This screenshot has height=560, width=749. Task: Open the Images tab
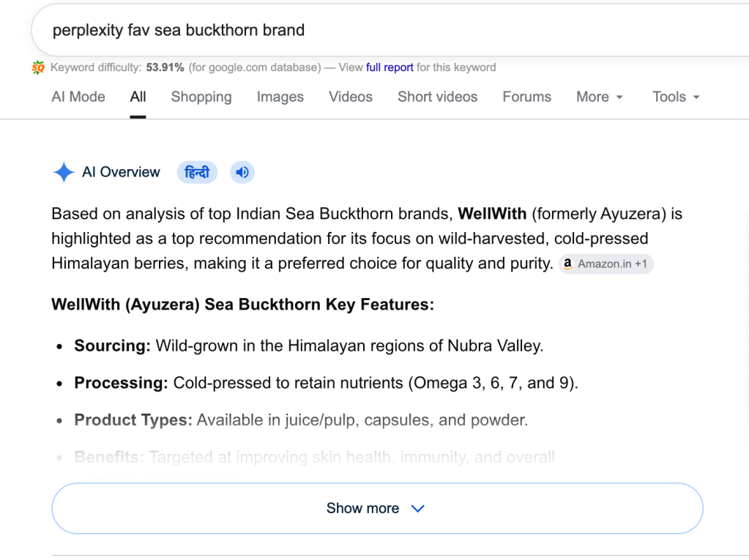[x=280, y=97]
